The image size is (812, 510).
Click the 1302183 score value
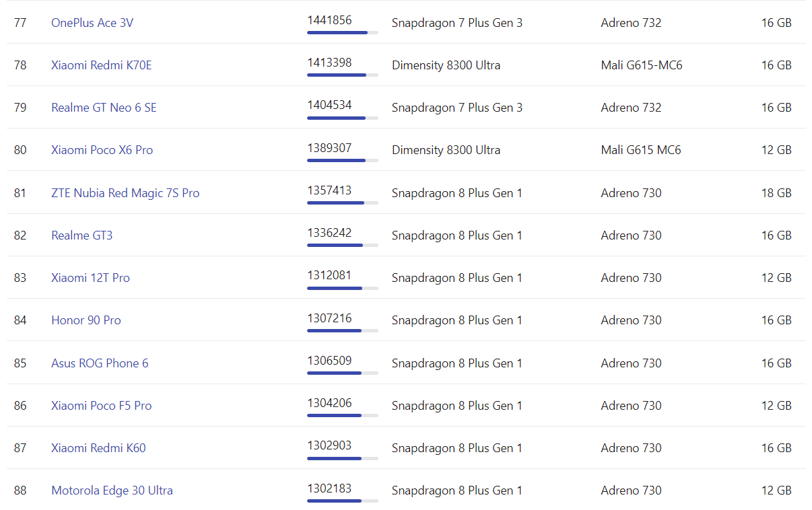pyautogui.click(x=329, y=488)
